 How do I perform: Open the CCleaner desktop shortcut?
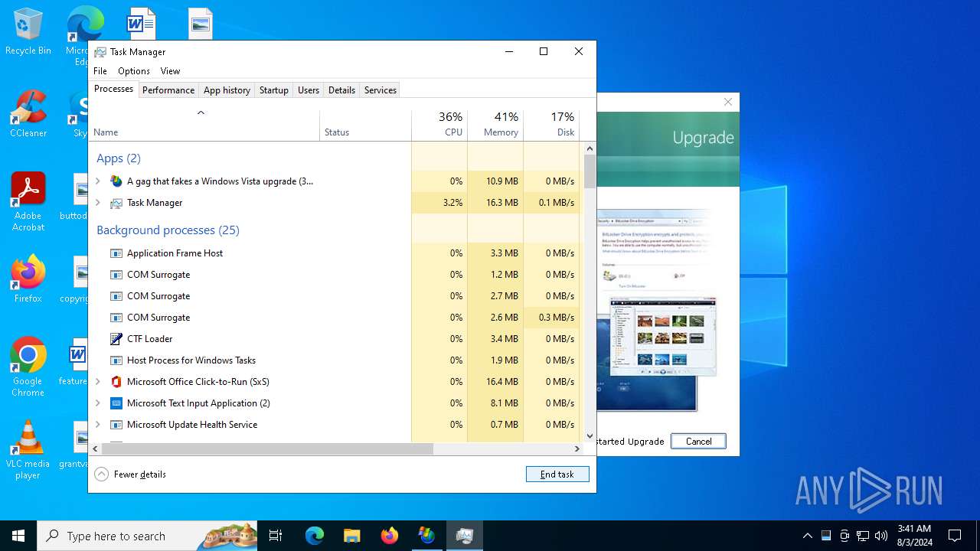click(28, 114)
